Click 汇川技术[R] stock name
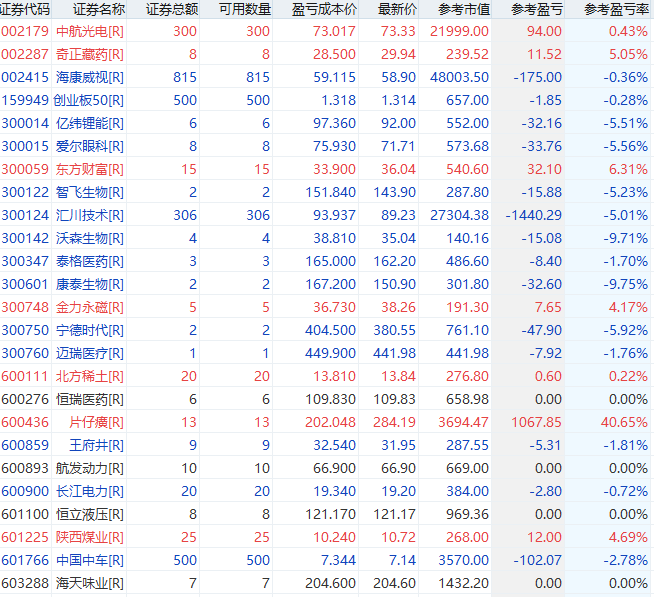654x597 pixels. point(90,215)
